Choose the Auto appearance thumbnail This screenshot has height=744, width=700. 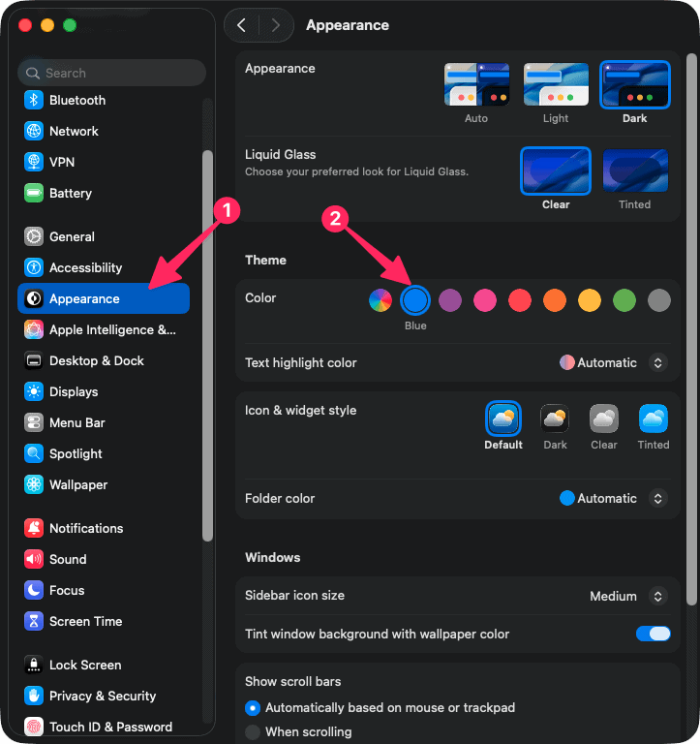click(476, 84)
